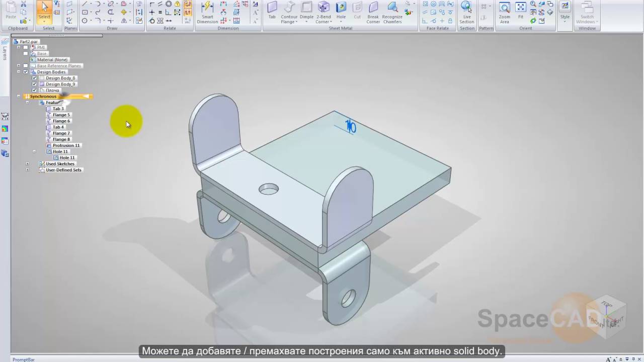The height and width of the screenshot is (362, 644).
Task: Click the Paste button
Action: (x=11, y=11)
